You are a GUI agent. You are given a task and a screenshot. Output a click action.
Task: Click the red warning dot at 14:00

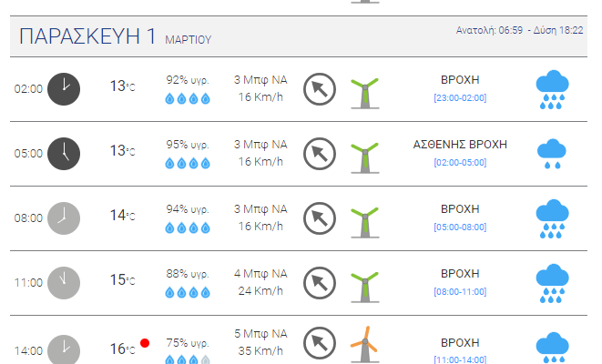point(145,343)
